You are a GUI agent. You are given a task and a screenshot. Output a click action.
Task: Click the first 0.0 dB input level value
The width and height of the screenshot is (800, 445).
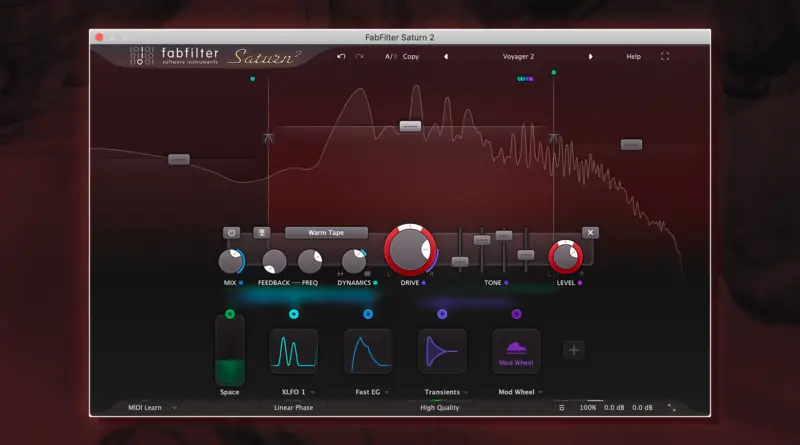[x=614, y=408]
